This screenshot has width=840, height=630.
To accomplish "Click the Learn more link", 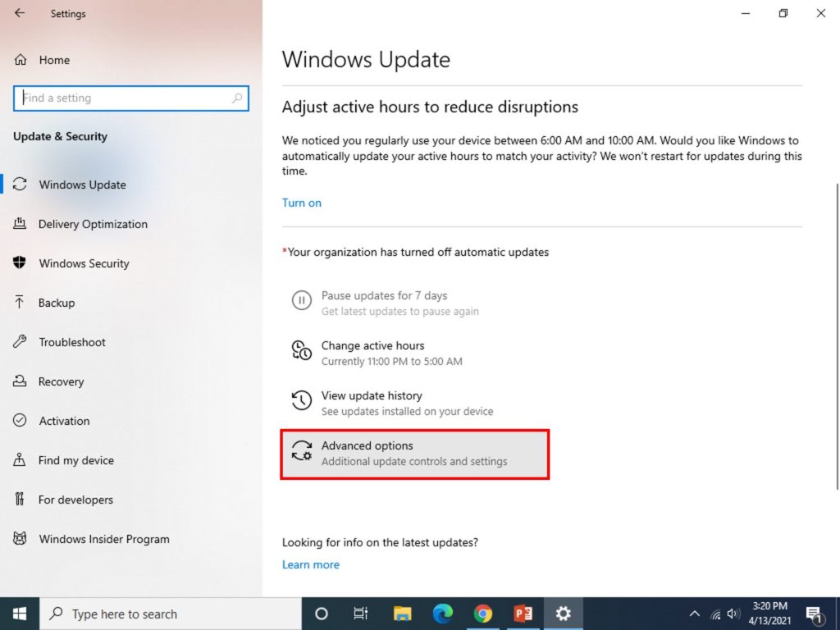I will tap(311, 564).
